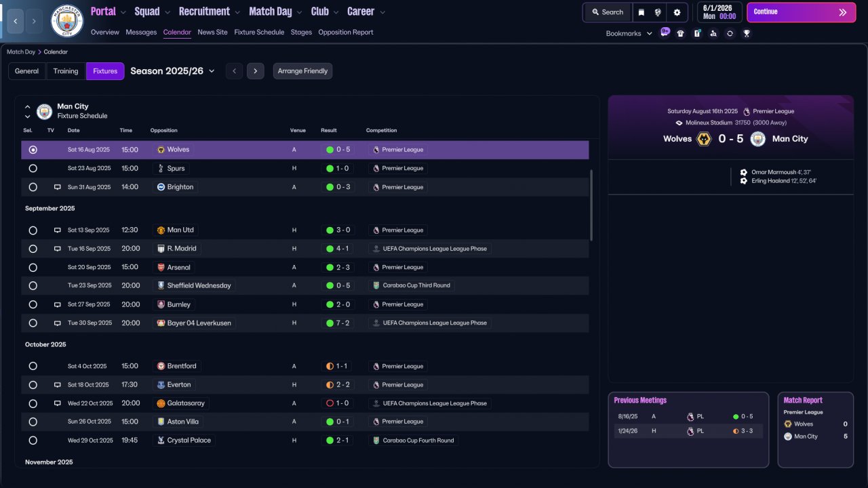The image size is (868, 488).
Task: Open the shirt (squad) bookmark shortcut
Action: click(x=681, y=33)
